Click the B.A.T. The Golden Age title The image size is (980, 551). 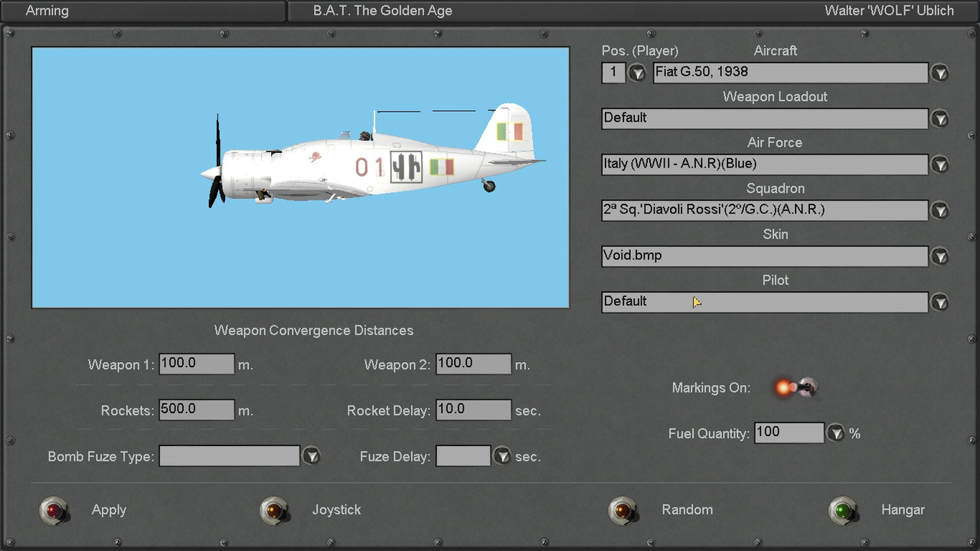tap(383, 11)
